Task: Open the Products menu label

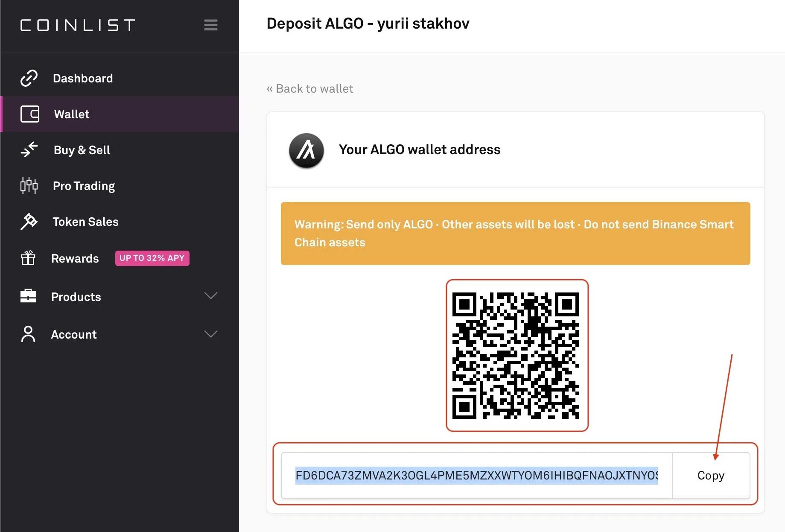Action: 76,297
